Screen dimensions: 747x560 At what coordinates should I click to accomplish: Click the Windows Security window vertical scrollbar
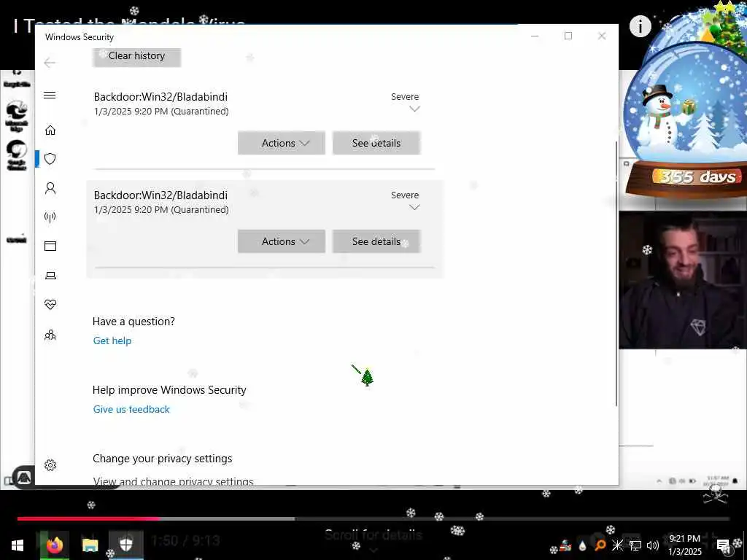click(x=616, y=274)
